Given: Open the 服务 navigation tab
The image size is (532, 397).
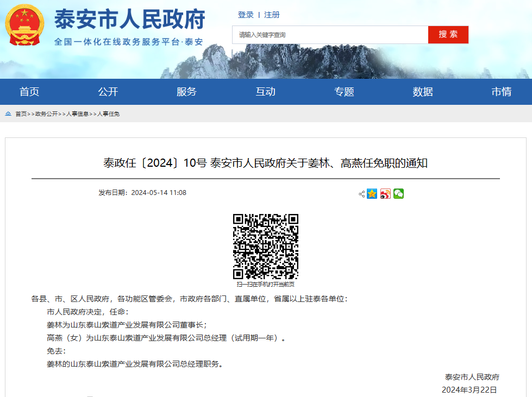Looking at the screenshot, I should point(186,92).
